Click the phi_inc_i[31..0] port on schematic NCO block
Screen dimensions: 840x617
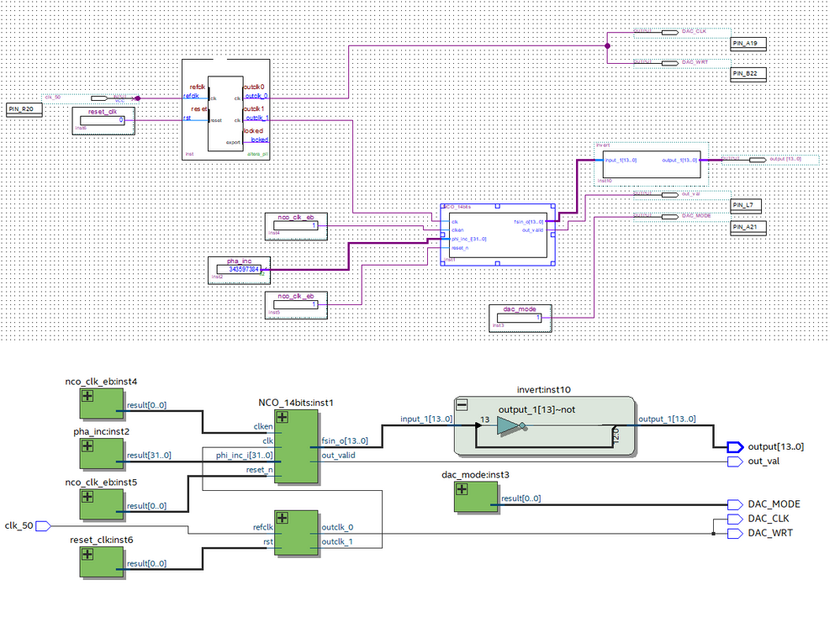coord(468,239)
